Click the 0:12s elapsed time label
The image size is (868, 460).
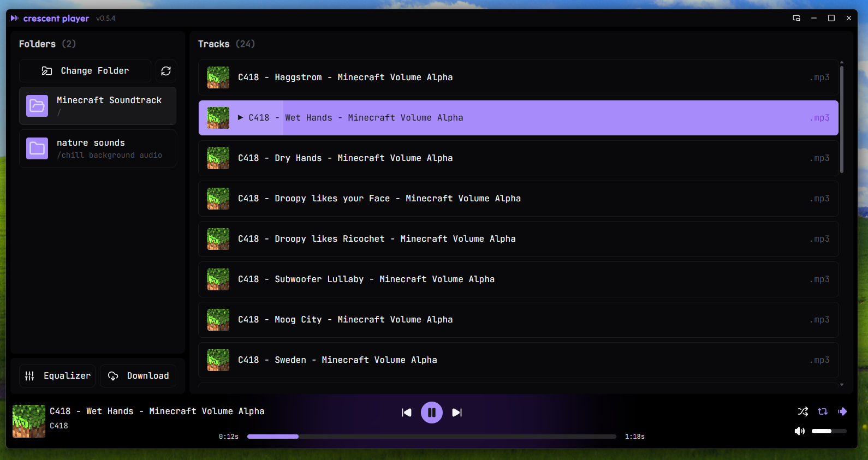click(229, 437)
